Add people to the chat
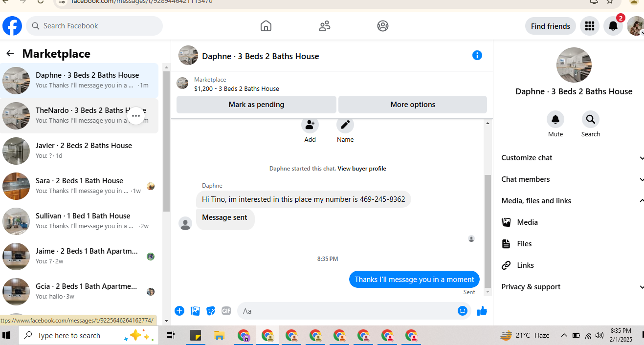644x345 pixels. coord(310,125)
